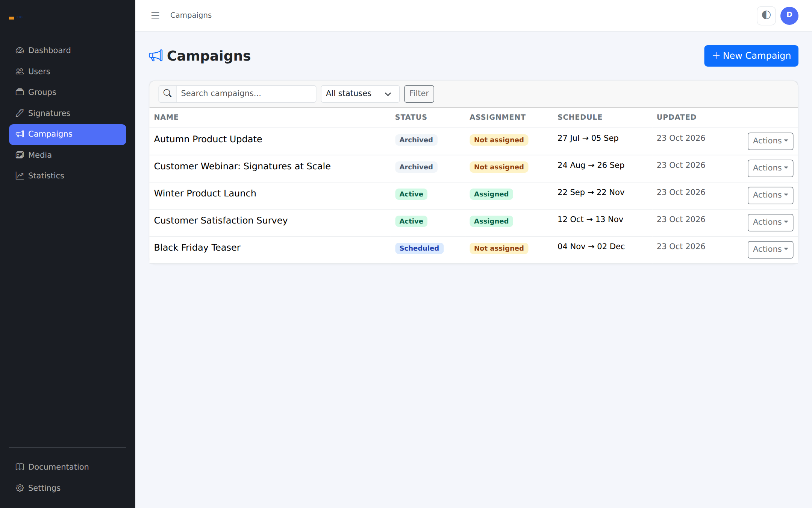Click Archived badge for Autumn Product Update
This screenshot has height=508, width=812.
coord(416,140)
